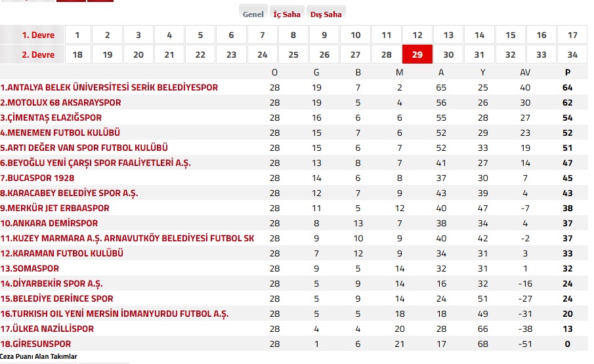Image resolution: width=594 pixels, height=364 pixels.
Task: Open Giresunspor team page
Action: (x=35, y=344)
